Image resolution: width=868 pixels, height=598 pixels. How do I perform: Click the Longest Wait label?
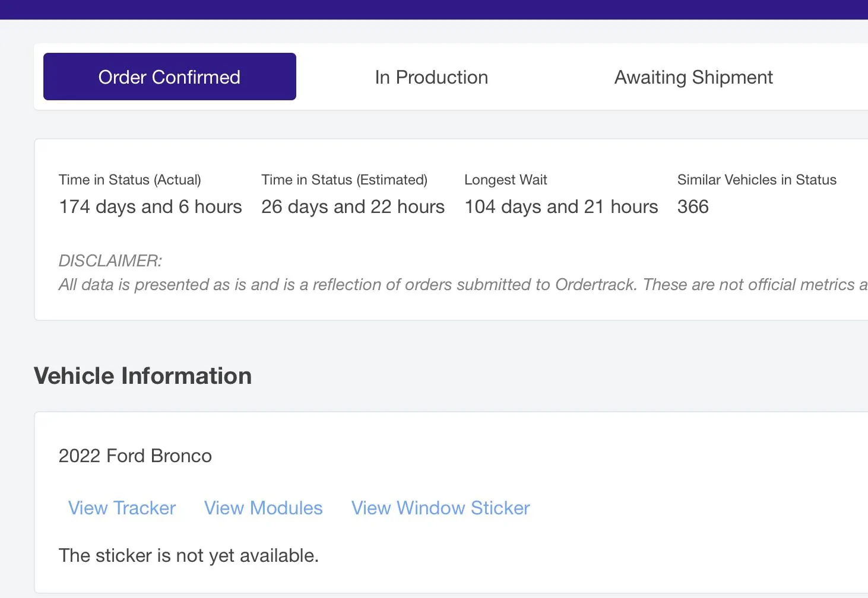[506, 180]
